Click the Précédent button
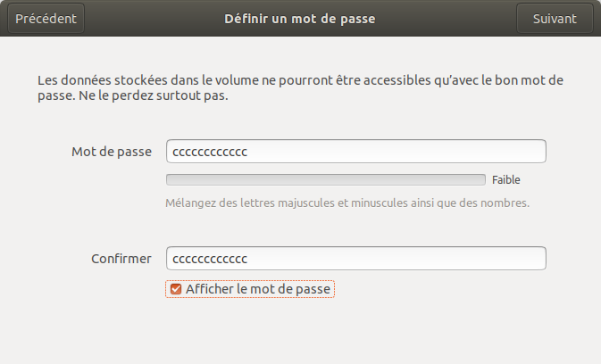Viewport: 601px width, 364px height. coord(46,18)
